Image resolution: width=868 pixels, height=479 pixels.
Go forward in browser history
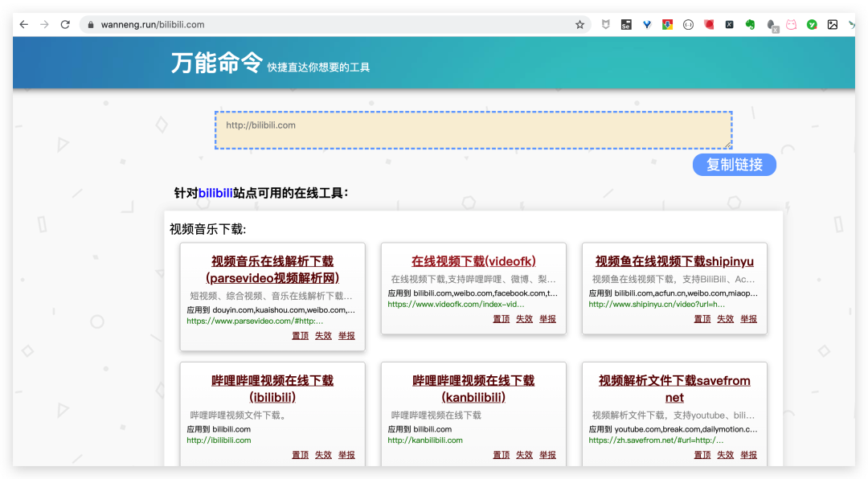coord(44,24)
